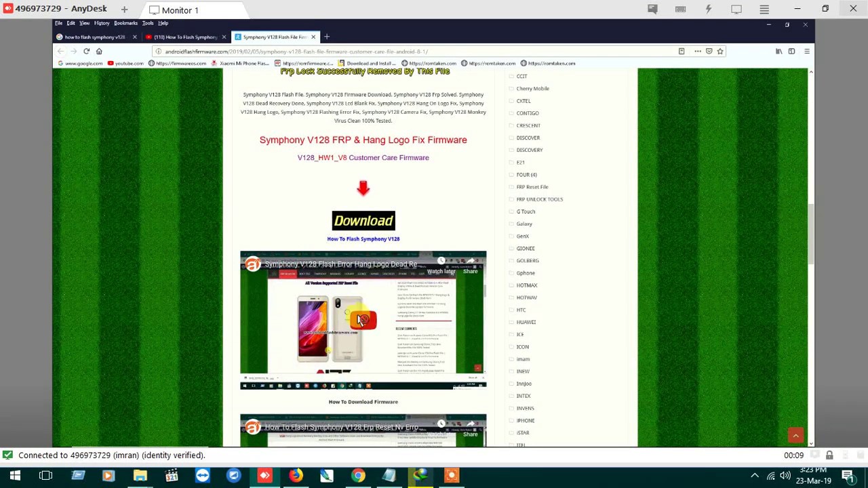Open INTEX category link
This screenshot has width=868, height=488.
[x=523, y=396]
